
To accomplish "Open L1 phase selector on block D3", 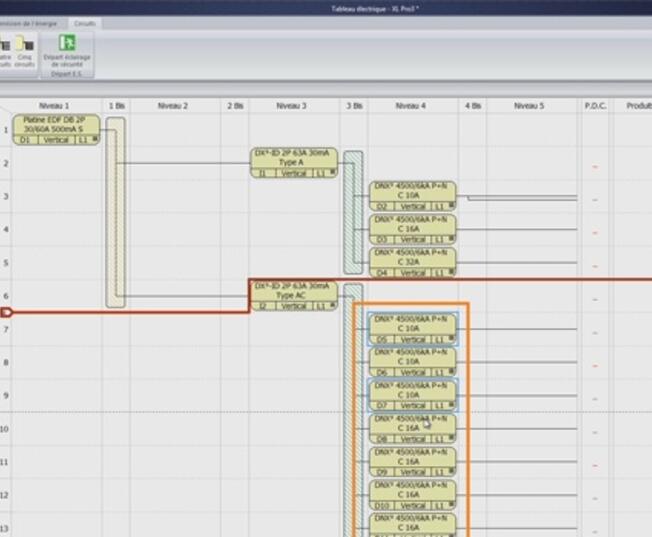I will tap(441, 240).
